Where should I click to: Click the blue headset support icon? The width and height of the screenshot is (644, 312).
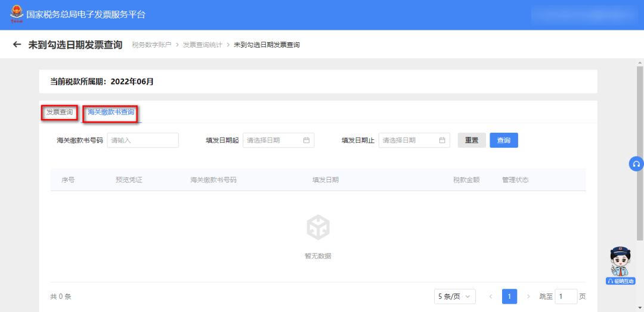636,164
